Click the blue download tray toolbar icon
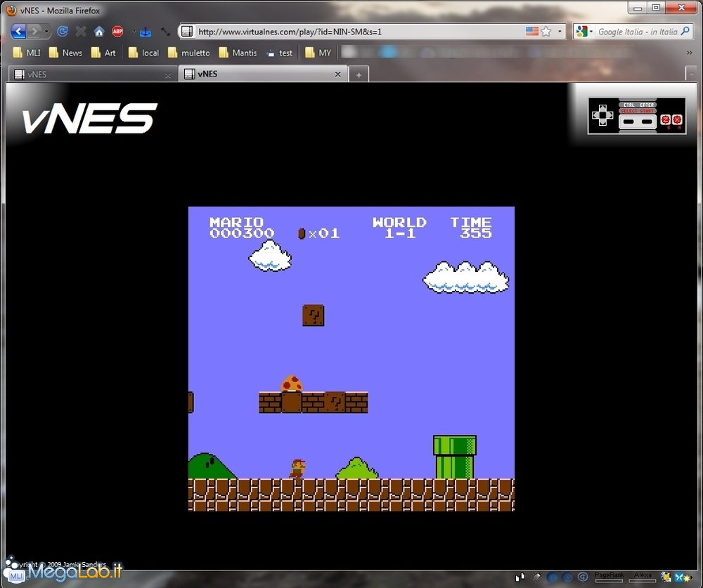The image size is (703, 588). 146,32
